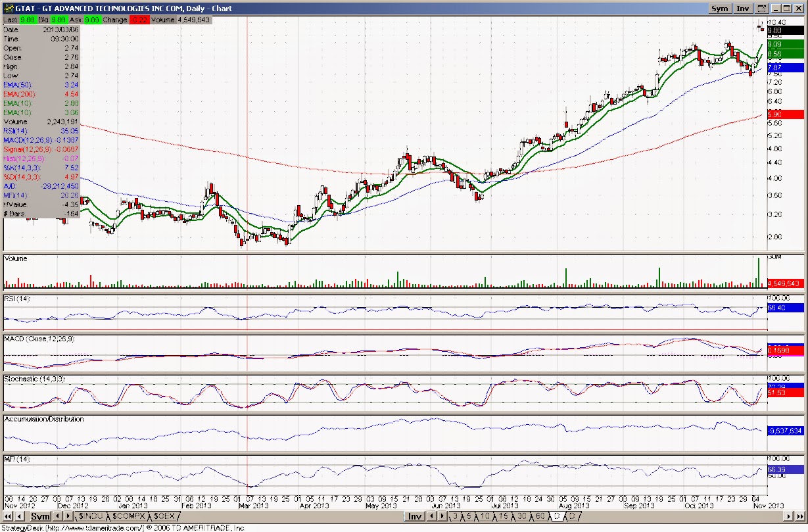Maximize the chart window
Screen dimensions: 808x532
tap(788, 9)
